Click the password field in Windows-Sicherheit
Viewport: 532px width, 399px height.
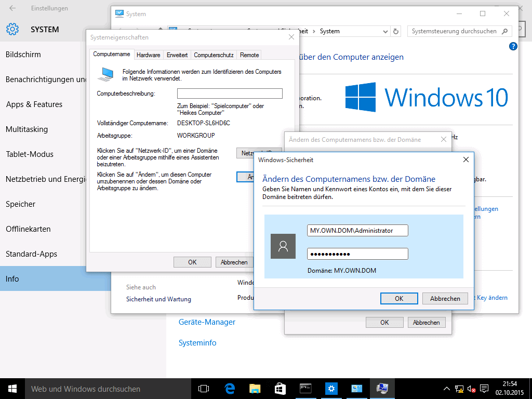pyautogui.click(x=357, y=254)
